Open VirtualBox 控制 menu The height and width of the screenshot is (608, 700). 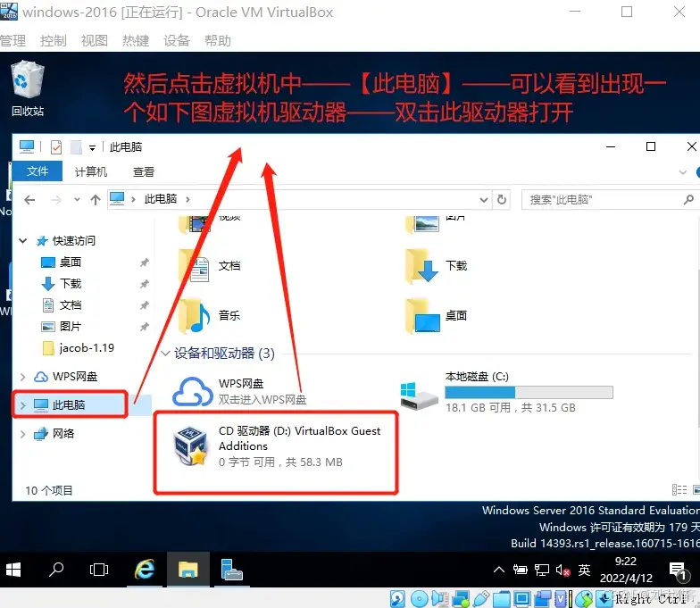(x=54, y=41)
